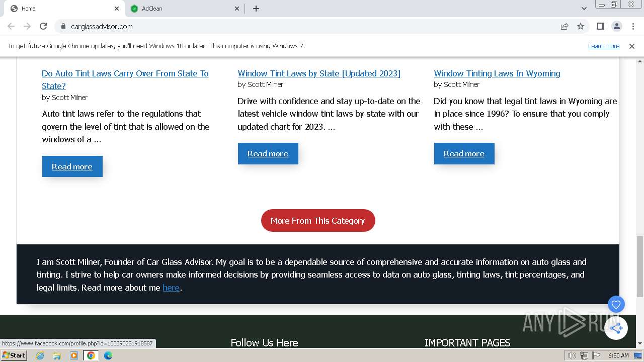Open Microsoft Edge from taskbar

[108, 355]
